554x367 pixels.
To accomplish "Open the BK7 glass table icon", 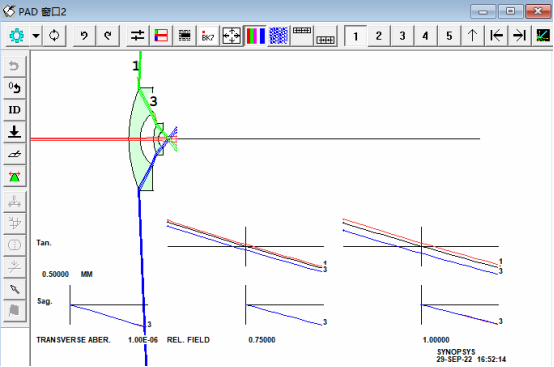I will tap(208, 36).
